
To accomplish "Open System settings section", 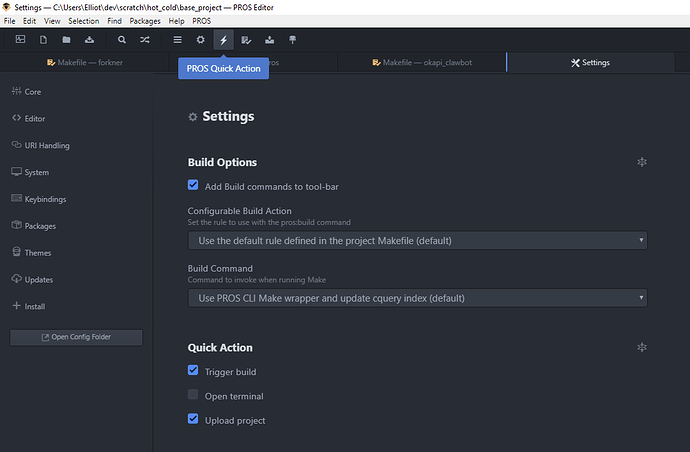I will (30, 172).
